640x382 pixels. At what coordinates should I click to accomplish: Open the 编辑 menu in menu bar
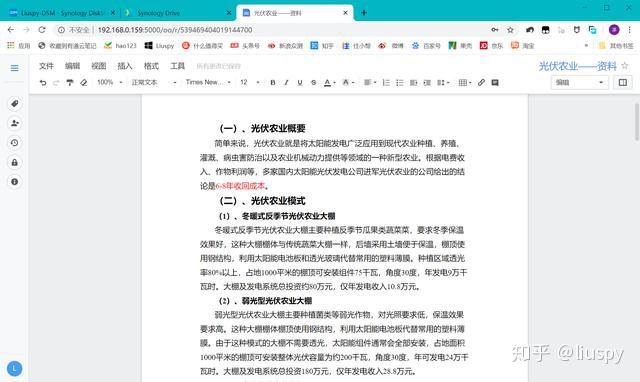coord(72,66)
